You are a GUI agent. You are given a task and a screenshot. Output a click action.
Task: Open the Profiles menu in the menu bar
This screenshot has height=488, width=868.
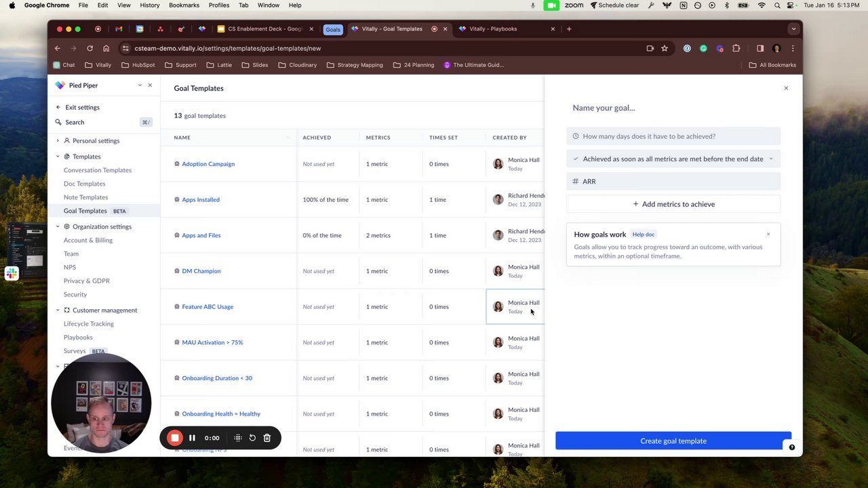click(218, 5)
